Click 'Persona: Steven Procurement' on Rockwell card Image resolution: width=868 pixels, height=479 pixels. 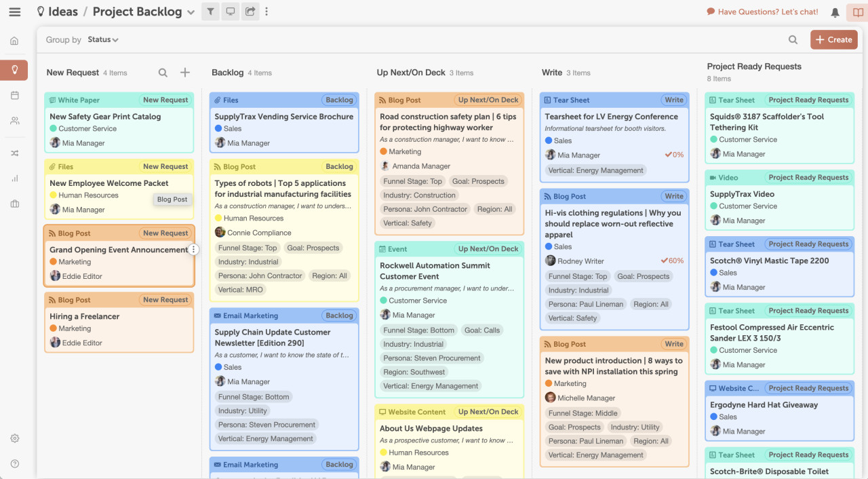(x=432, y=358)
